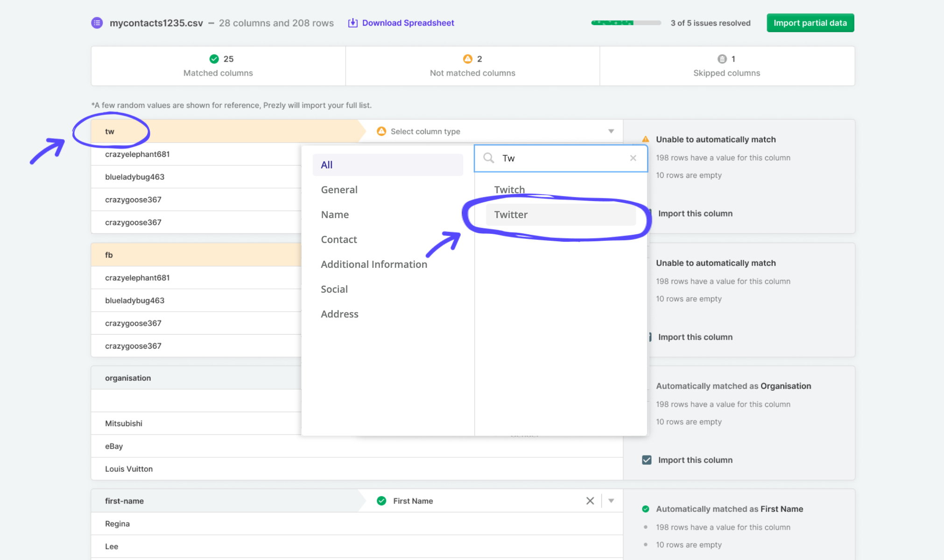Screen dimensions: 944x560
Task: Click the green Matched columns check icon
Action: click(214, 59)
